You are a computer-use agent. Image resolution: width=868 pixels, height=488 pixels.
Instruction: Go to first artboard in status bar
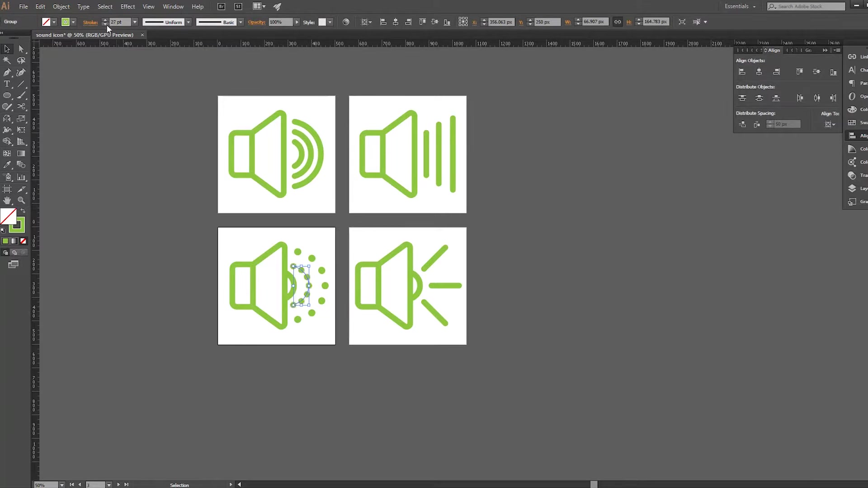[72, 484]
